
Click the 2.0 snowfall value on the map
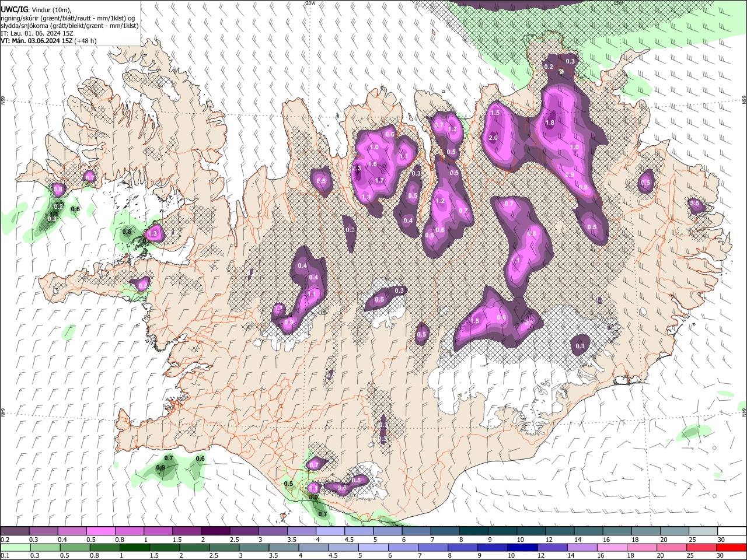[493, 138]
